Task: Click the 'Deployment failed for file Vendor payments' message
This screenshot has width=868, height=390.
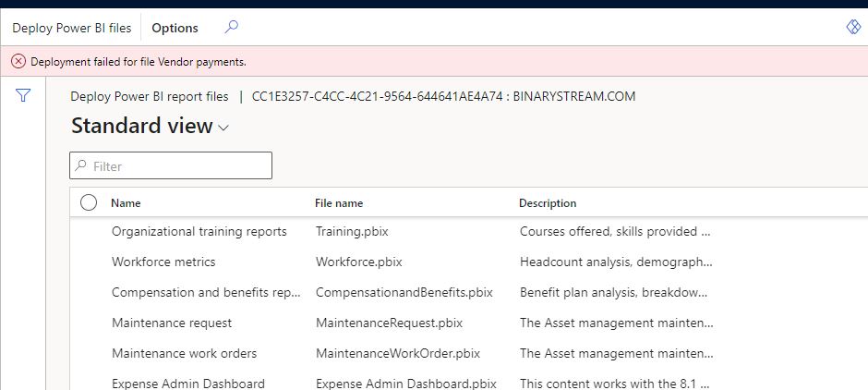Action: (139, 62)
